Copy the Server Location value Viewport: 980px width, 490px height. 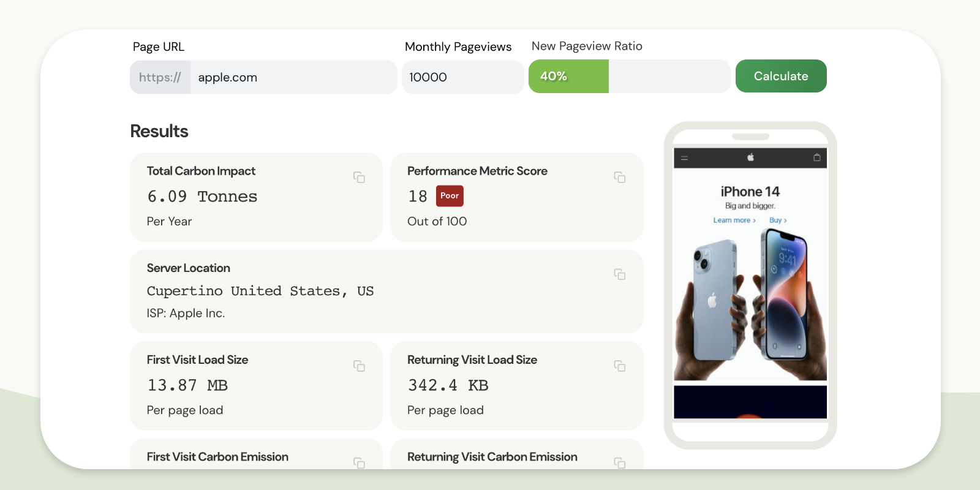(620, 274)
